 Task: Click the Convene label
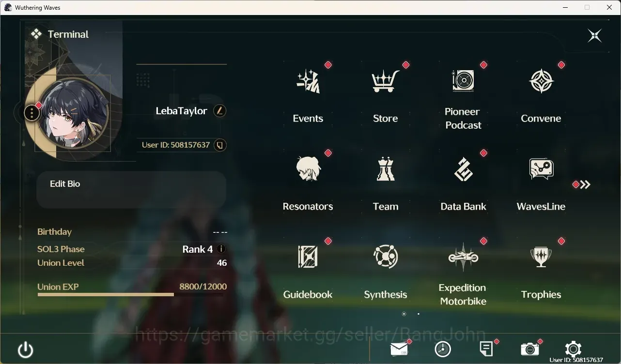(541, 118)
